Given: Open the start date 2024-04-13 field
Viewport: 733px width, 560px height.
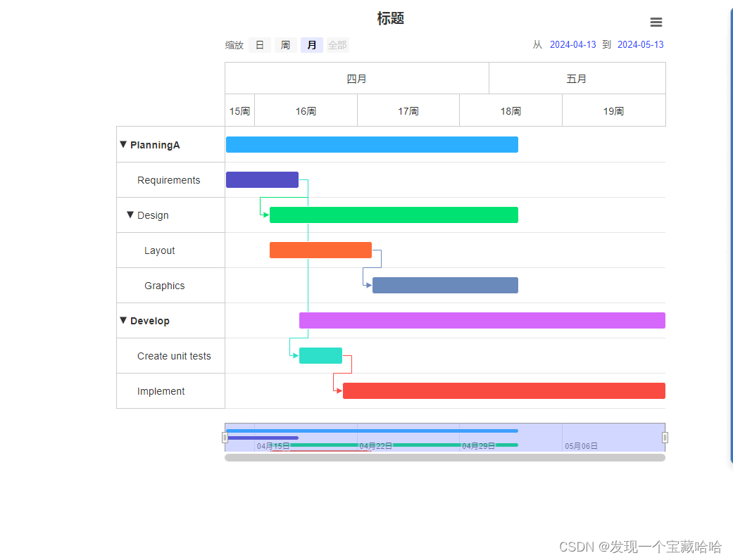Looking at the screenshot, I should (x=572, y=44).
